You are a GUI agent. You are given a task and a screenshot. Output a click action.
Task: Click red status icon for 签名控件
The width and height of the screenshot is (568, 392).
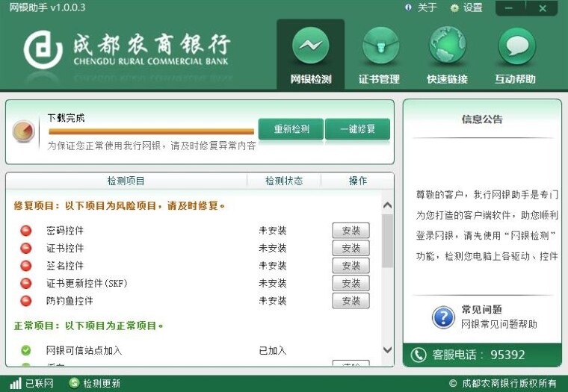25,266
